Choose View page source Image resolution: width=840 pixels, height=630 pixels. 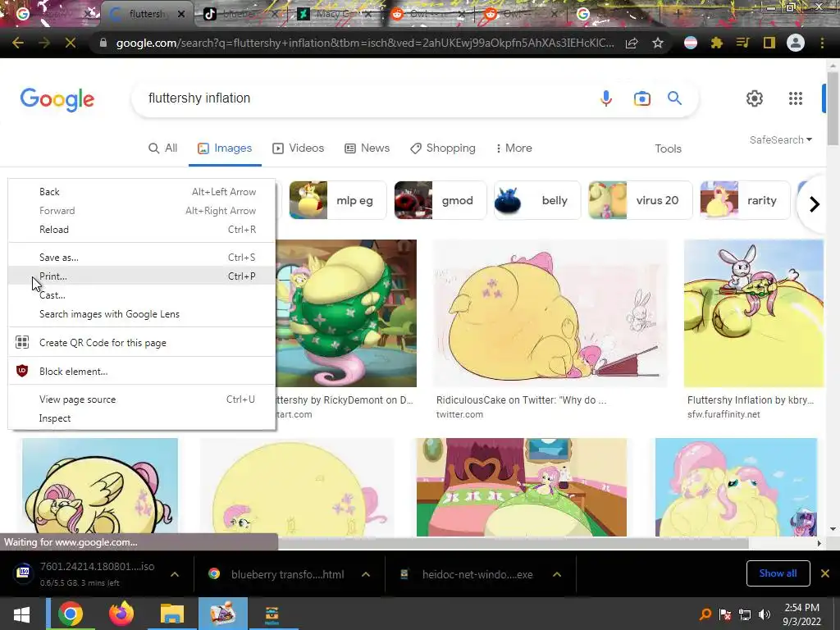coord(142,399)
